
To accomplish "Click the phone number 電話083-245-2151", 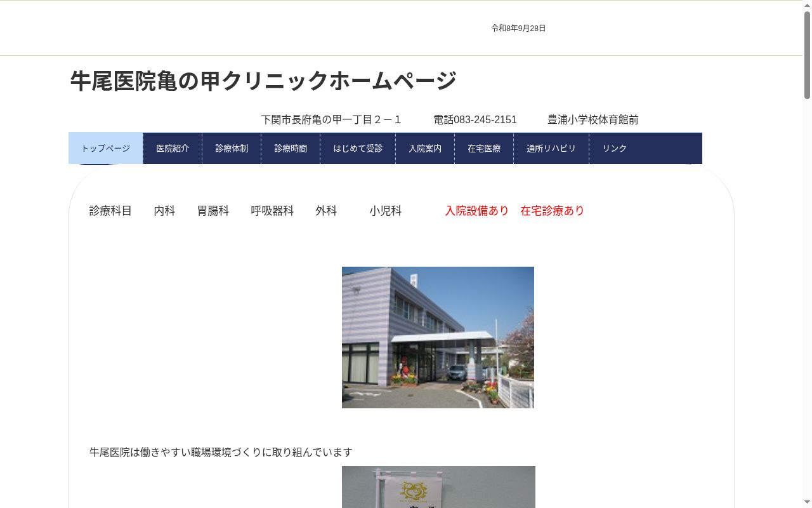I will (x=475, y=119).
